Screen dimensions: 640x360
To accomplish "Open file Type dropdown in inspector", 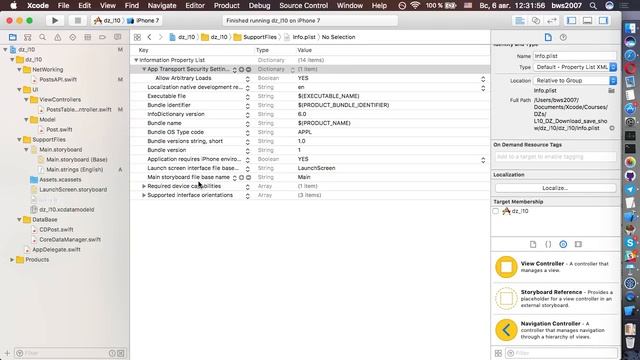I will 575,67.
